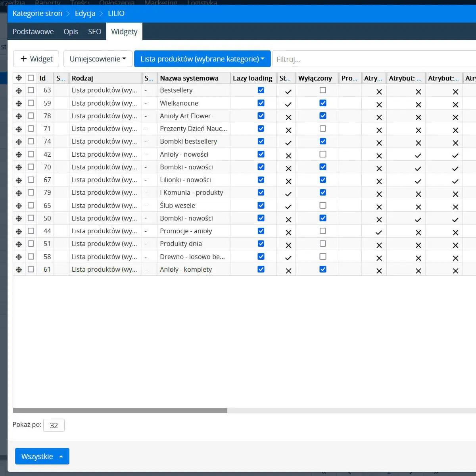Open the Wszystkie dropdown button

coord(42,456)
